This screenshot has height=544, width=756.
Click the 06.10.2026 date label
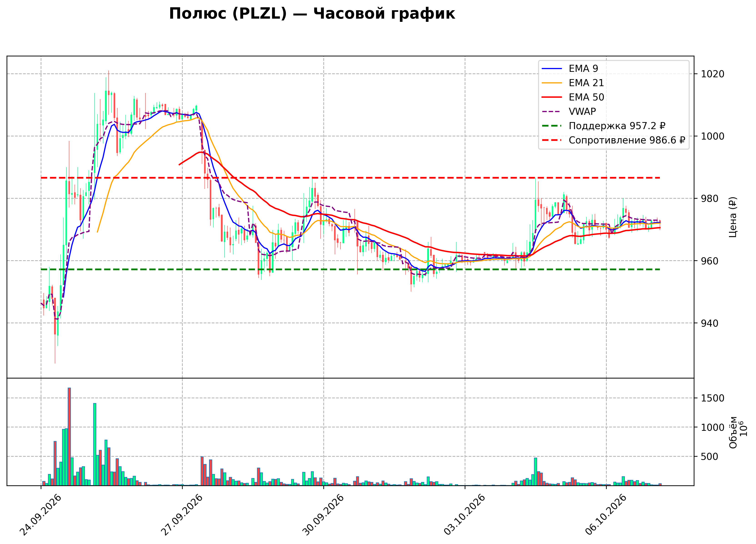(x=606, y=515)
